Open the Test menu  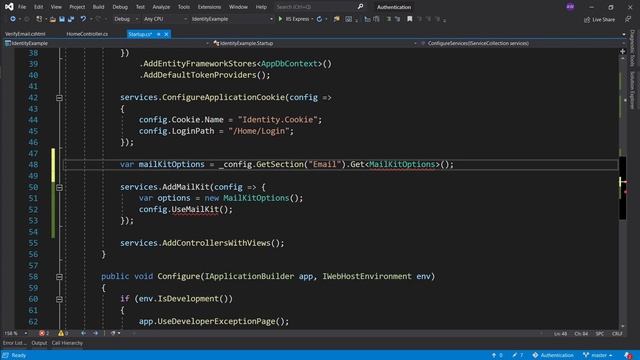pos(140,7)
